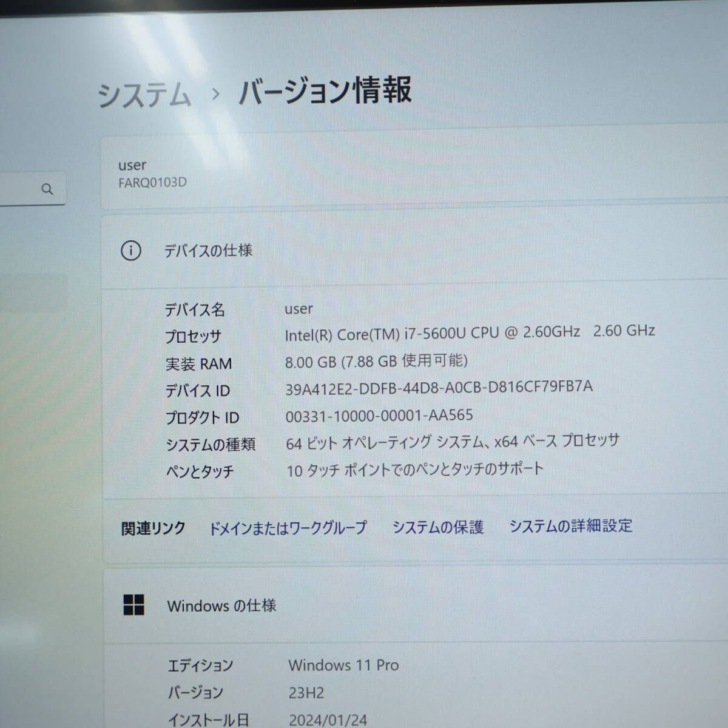The height and width of the screenshot is (728, 728).
Task: Open システムの詳細設定 link
Action: click(570, 525)
